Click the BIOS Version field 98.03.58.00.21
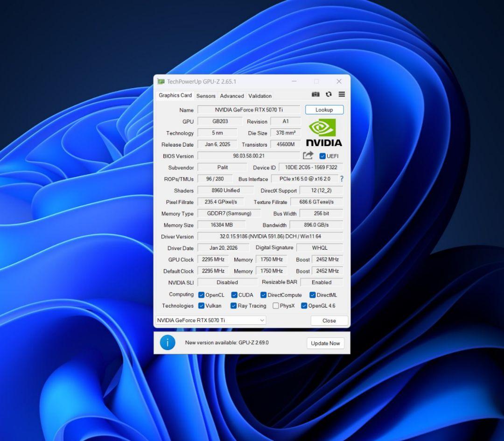504x441 pixels. [x=249, y=156]
